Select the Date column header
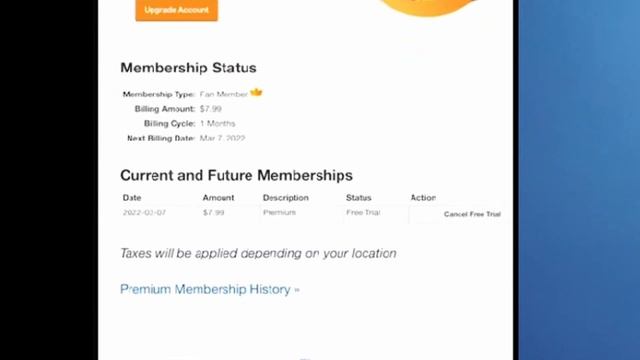640x360 pixels. (132, 198)
